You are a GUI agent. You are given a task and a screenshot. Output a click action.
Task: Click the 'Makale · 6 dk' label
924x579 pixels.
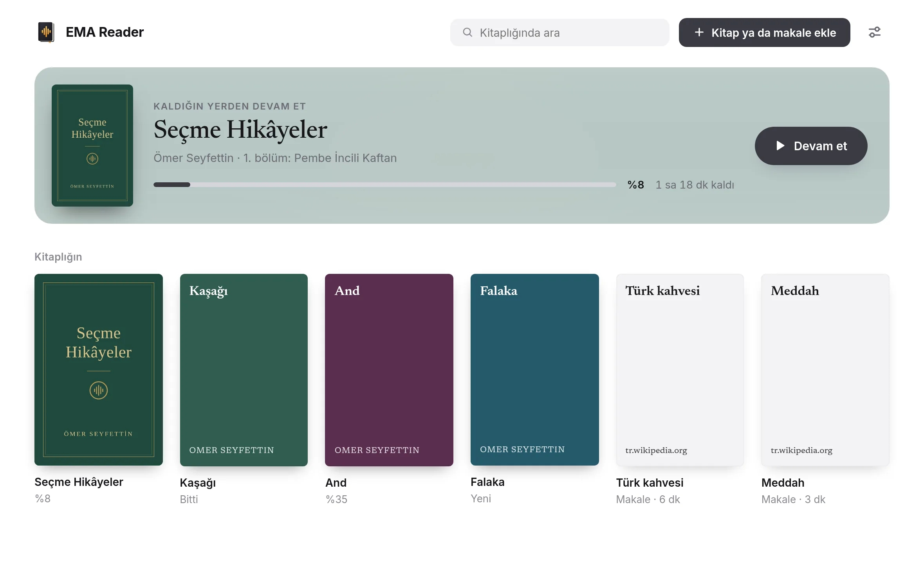click(648, 500)
